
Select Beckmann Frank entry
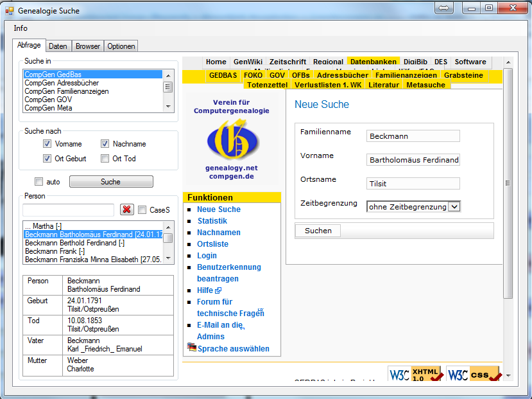point(93,251)
